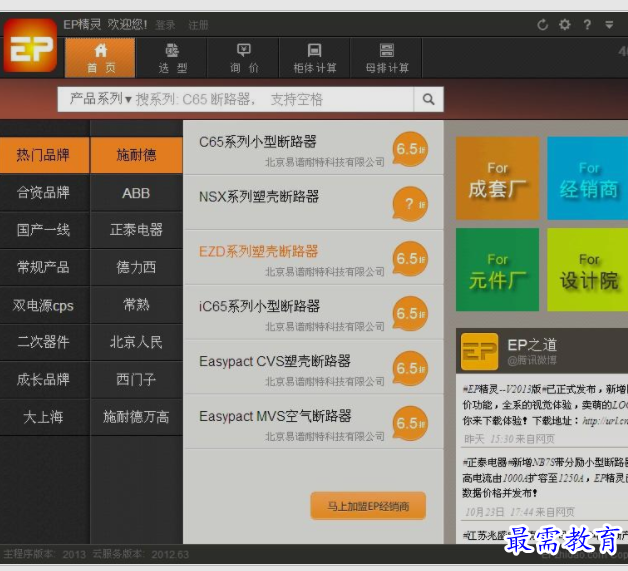Open the For 经销商 blue tile
Screen dimensions: 628x571
pos(588,178)
